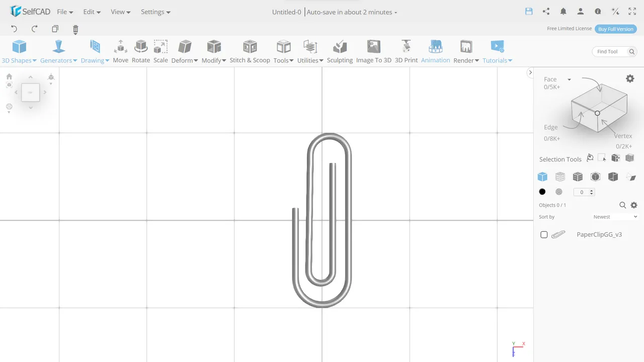Open the File menu
The height and width of the screenshot is (362, 644).
[x=65, y=12]
